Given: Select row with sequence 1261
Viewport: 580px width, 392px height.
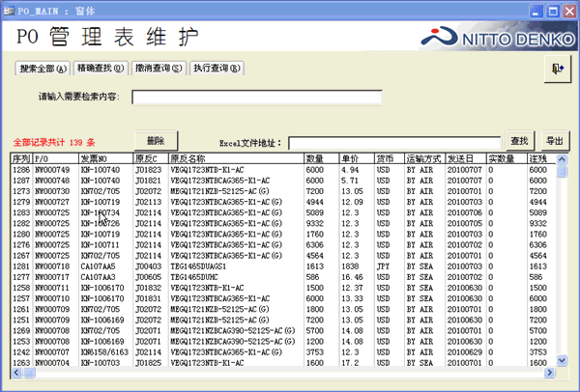Looking at the screenshot, I should pyautogui.click(x=283, y=309).
